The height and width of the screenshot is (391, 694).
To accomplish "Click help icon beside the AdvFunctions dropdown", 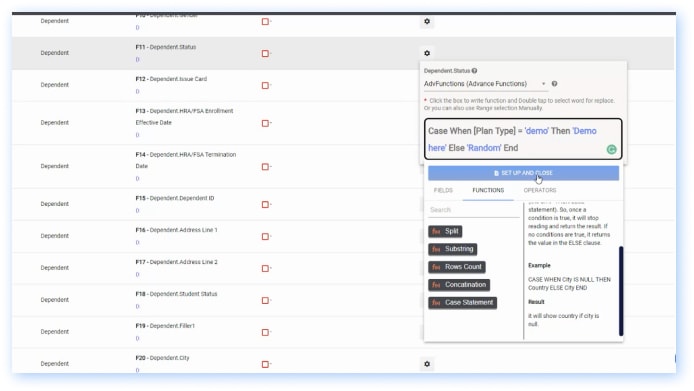I will [554, 84].
